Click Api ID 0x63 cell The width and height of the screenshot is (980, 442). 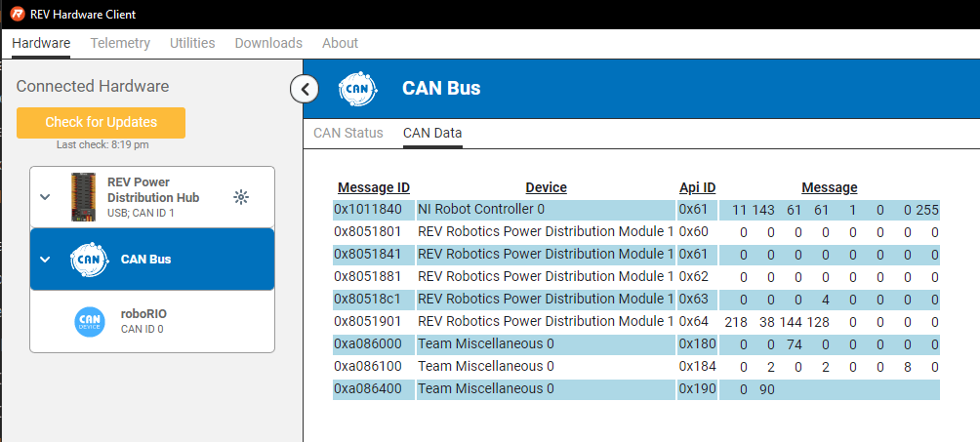(x=696, y=299)
